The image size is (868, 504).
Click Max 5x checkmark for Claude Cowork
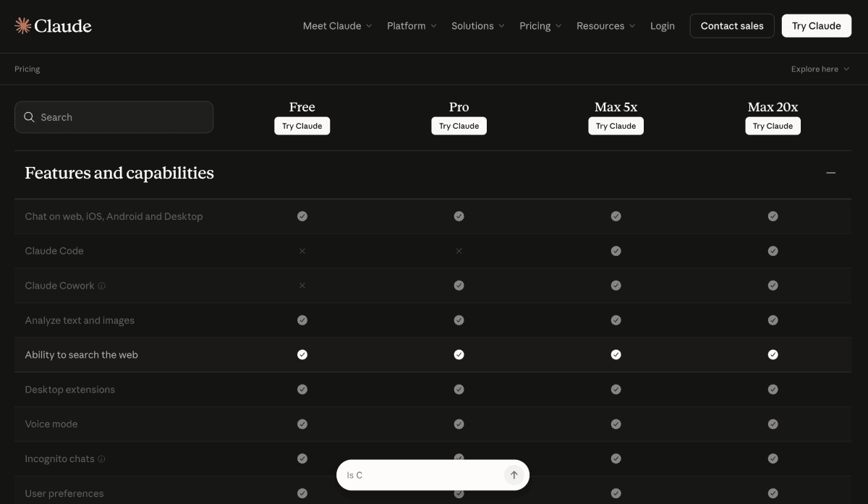616,286
